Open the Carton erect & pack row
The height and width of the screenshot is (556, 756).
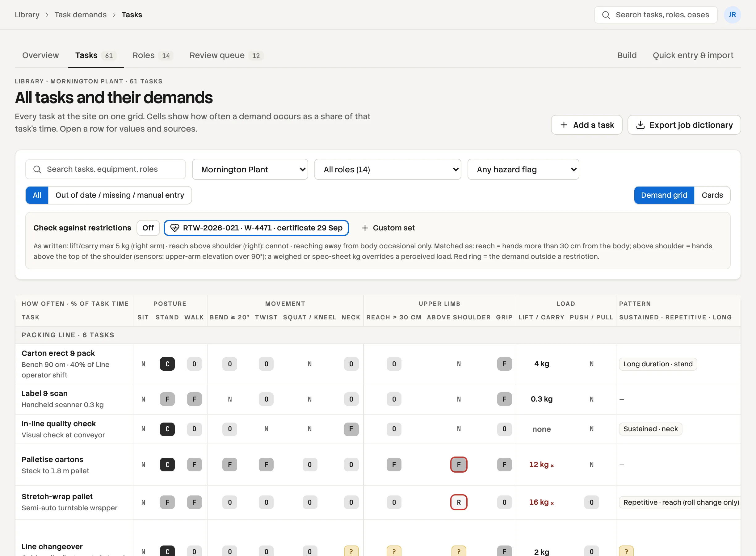(378, 364)
